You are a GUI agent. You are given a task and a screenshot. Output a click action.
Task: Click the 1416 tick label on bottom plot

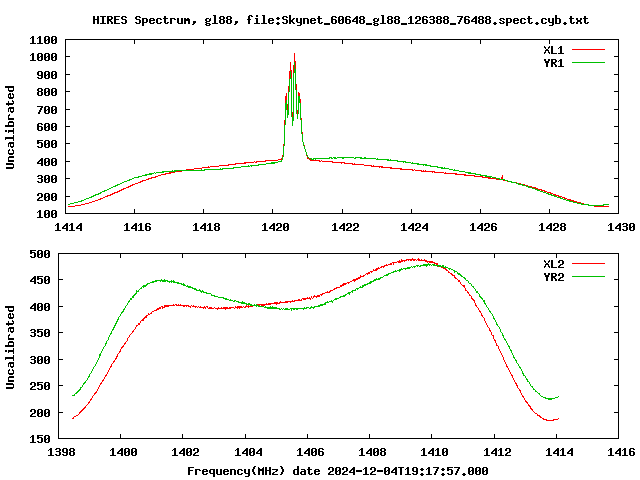[621, 452]
